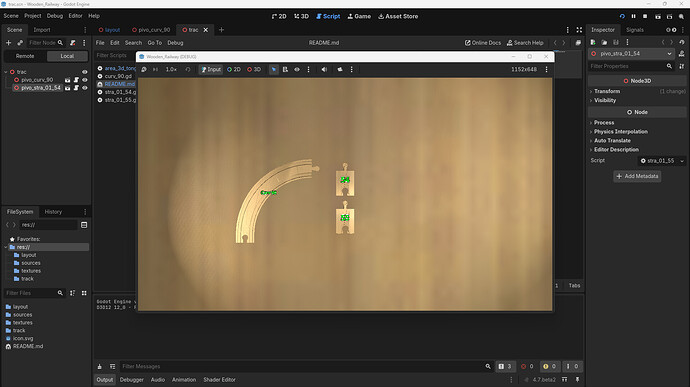The image size is (690, 387).
Task: Open object history icon in Inspector
Action: tap(682, 42)
